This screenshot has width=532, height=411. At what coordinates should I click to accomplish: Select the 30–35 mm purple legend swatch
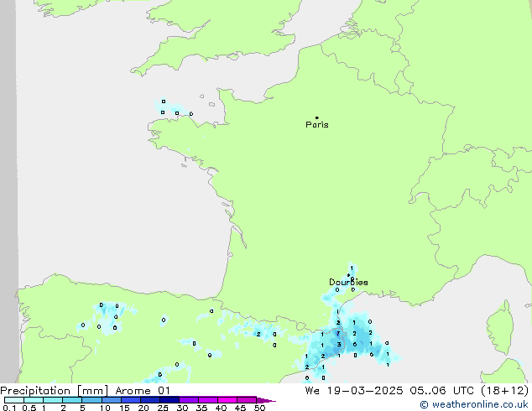click(189, 400)
